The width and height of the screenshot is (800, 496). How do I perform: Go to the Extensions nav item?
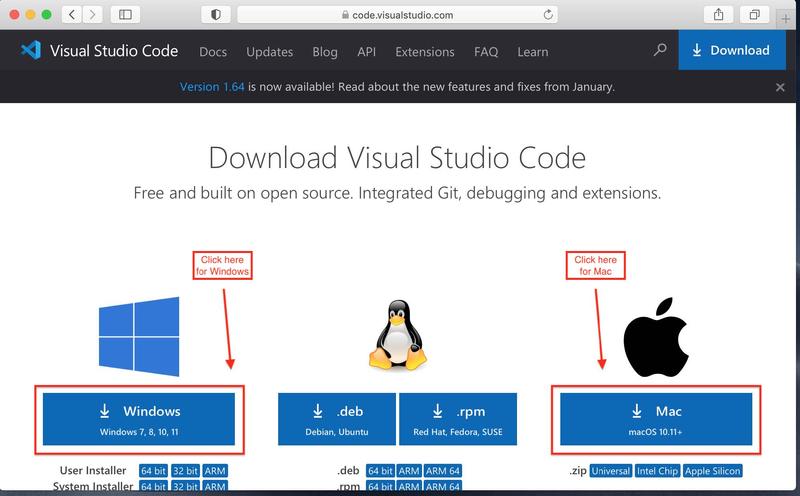[x=424, y=51]
